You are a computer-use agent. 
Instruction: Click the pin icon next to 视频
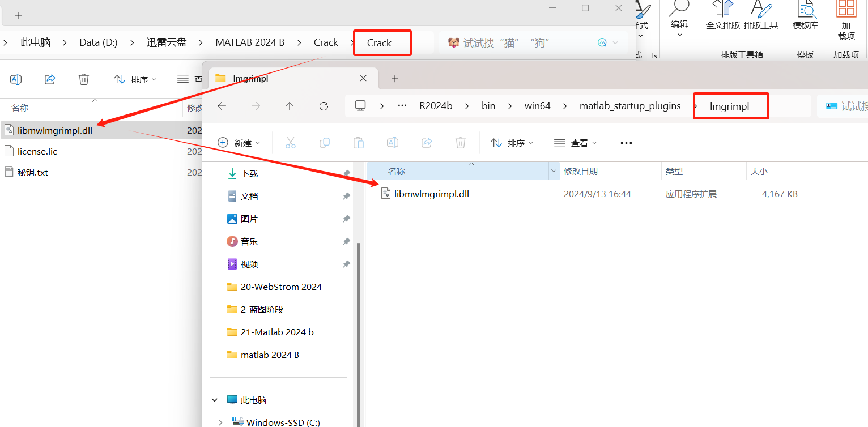[x=346, y=264]
